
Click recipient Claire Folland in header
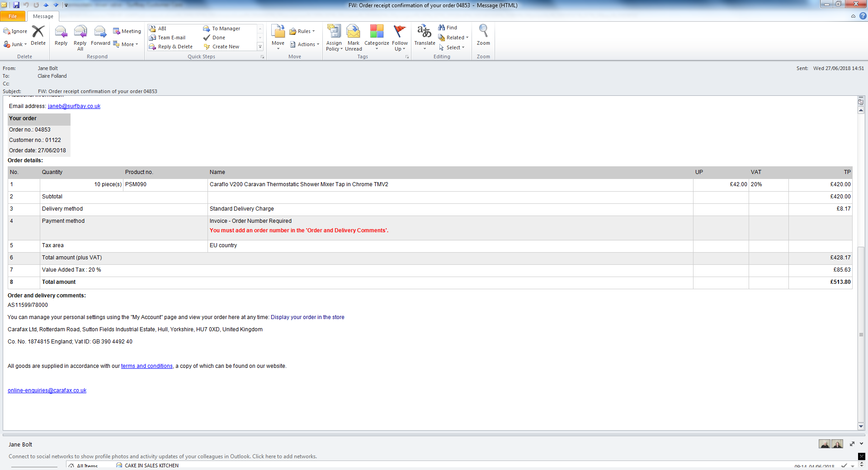pyautogui.click(x=52, y=76)
